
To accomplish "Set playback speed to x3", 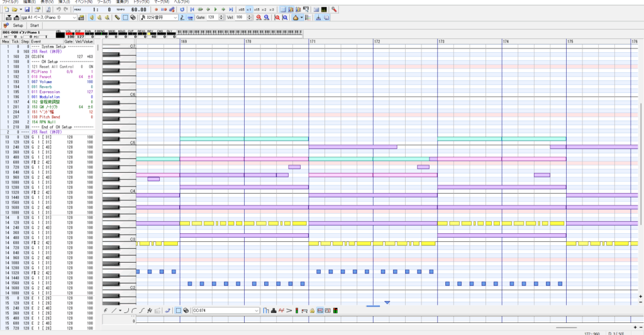I will point(272,9).
